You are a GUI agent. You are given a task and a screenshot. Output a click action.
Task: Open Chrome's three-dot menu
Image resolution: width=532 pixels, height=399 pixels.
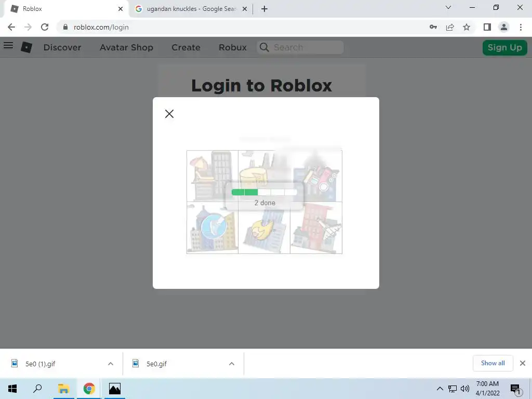(x=521, y=27)
